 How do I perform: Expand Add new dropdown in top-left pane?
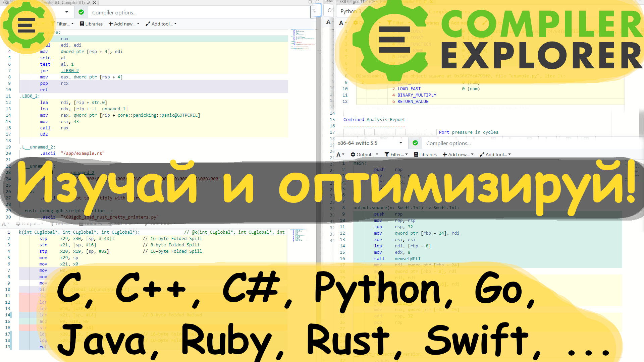pos(124,24)
